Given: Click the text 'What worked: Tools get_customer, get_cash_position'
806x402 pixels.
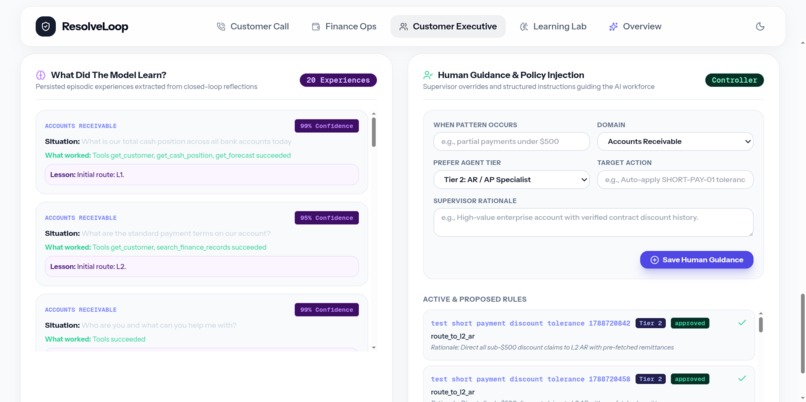Looking at the screenshot, I should [168, 155].
